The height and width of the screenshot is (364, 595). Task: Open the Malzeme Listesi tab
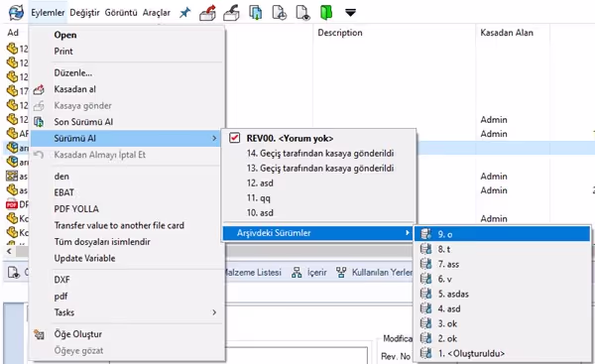254,272
